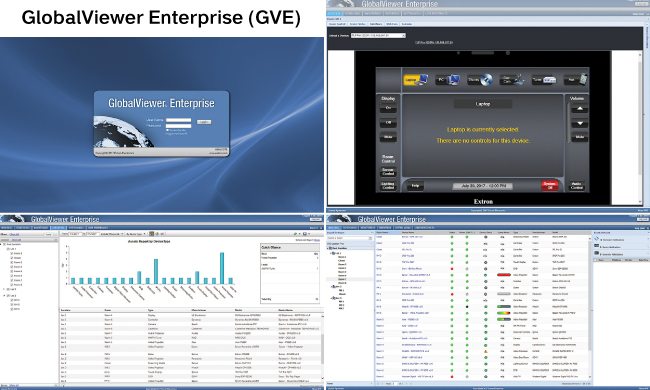Viewport: 650px width, 390px height.
Task: Switch the report to bar chart view
Action: [x=152, y=234]
